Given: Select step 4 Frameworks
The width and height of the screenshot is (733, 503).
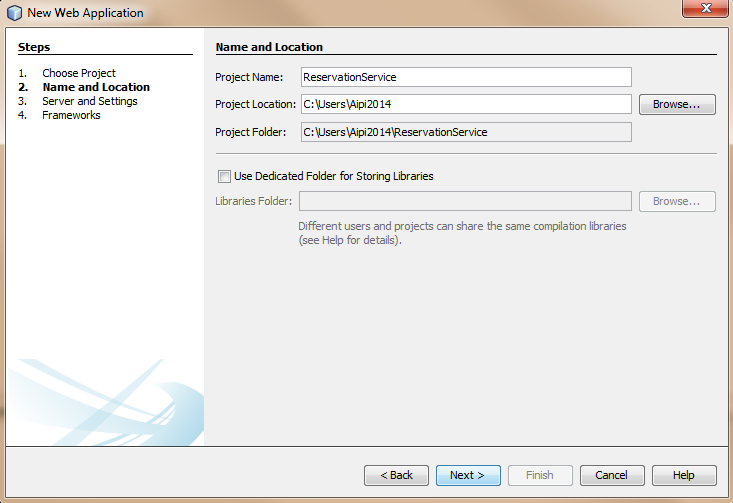Looking at the screenshot, I should 71,115.
